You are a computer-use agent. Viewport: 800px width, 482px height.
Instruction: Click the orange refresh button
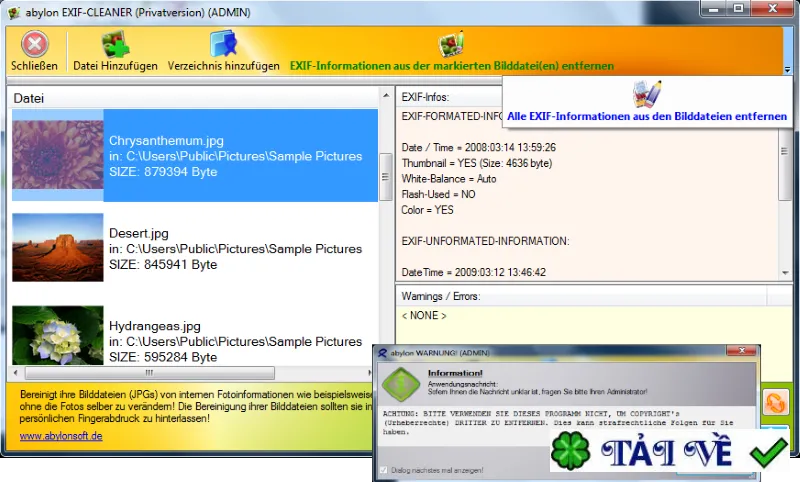click(776, 402)
